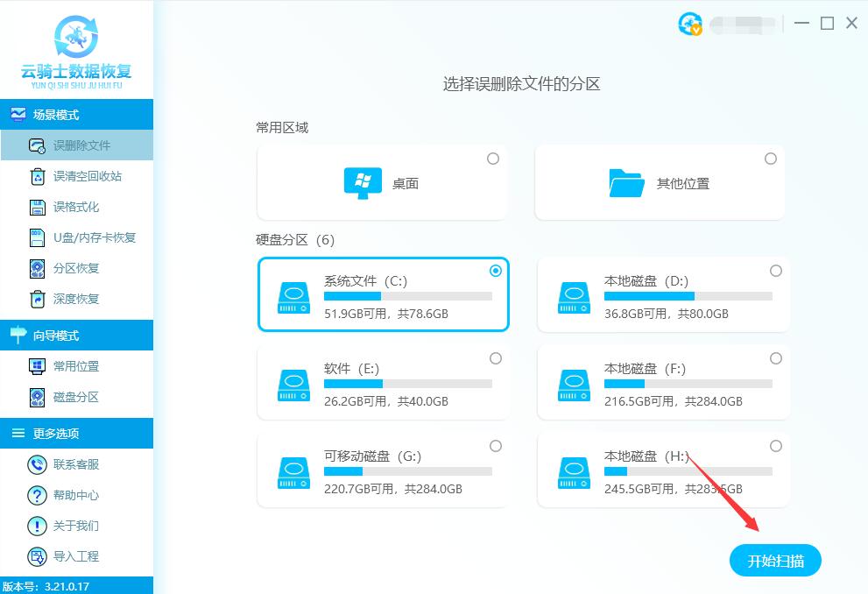Image resolution: width=868 pixels, height=594 pixels.
Task: Click 磁盘分区 wizard item text
Action: 76,397
